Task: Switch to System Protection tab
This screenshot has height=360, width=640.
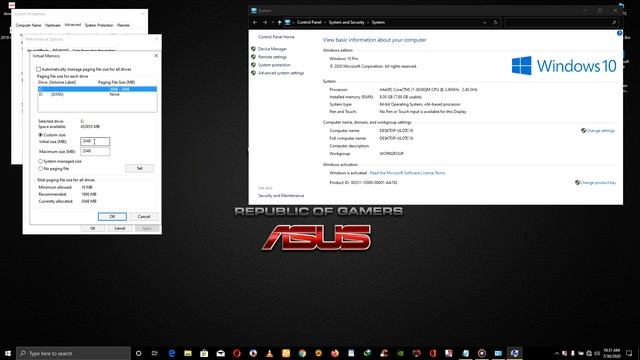Action: pos(99,25)
